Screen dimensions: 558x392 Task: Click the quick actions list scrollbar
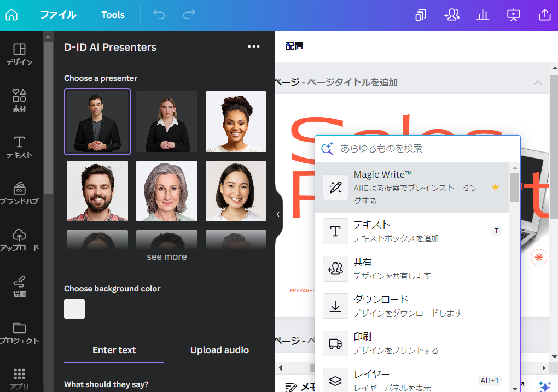click(515, 188)
